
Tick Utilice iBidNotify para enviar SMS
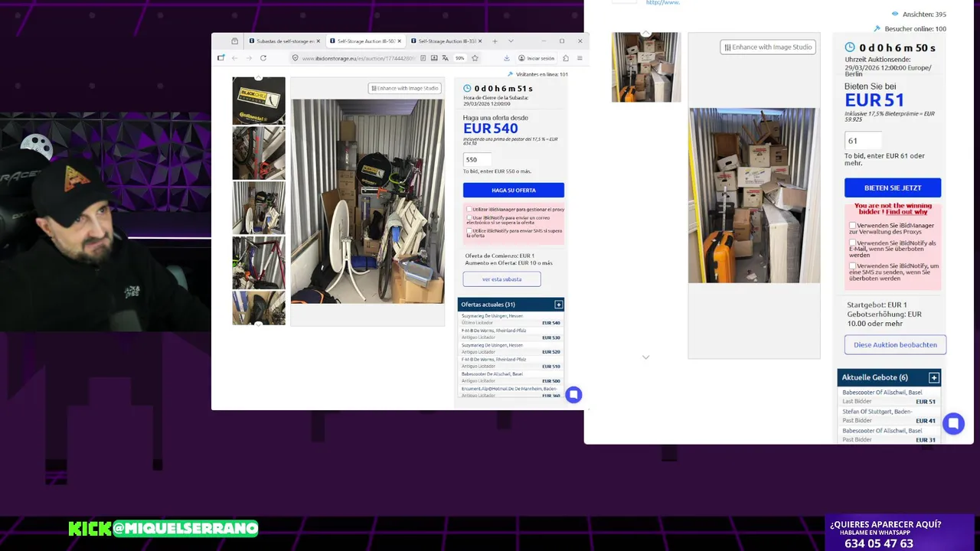pyautogui.click(x=469, y=230)
